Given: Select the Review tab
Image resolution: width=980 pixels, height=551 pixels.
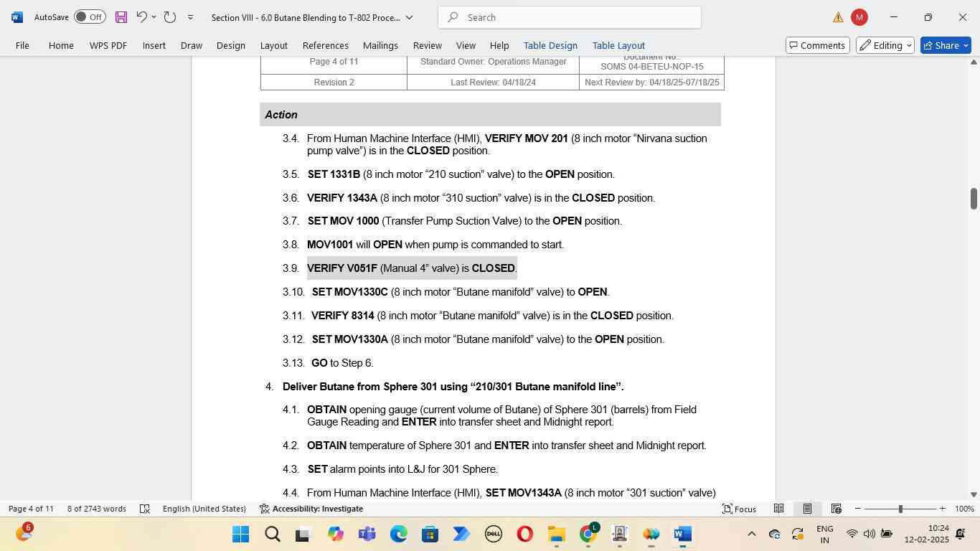Looking at the screenshot, I should coord(428,45).
